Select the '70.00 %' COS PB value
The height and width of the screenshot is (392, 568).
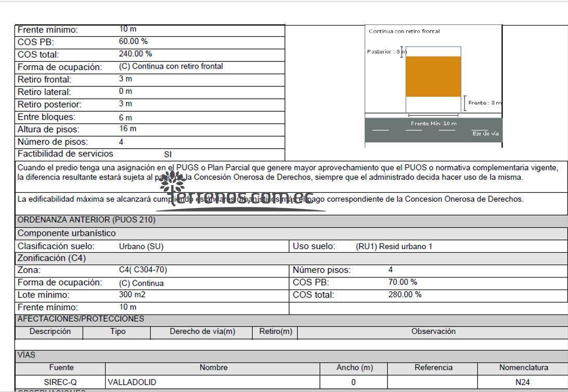[403, 282]
